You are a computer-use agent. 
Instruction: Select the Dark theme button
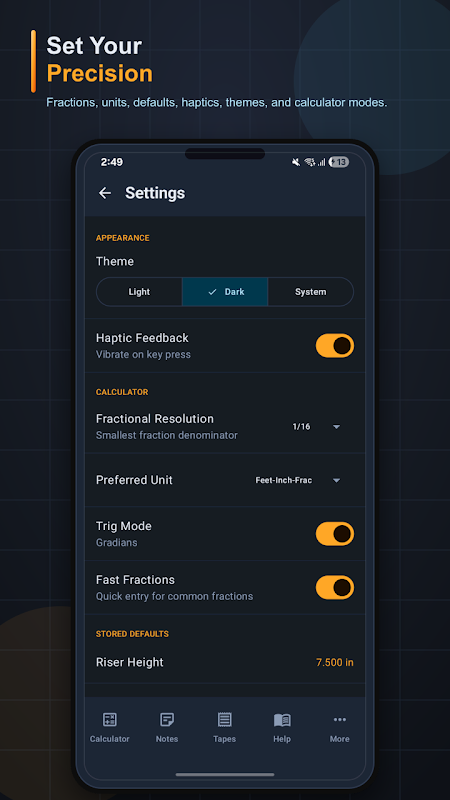pos(225,292)
